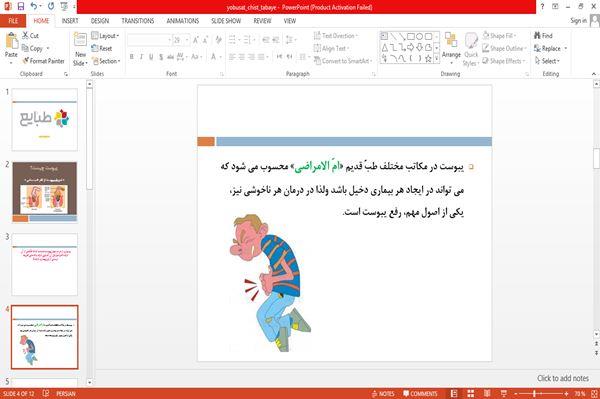Decrease font size with the small A
Image resolution: width=600 pixels, height=399 pixels.
click(x=205, y=40)
